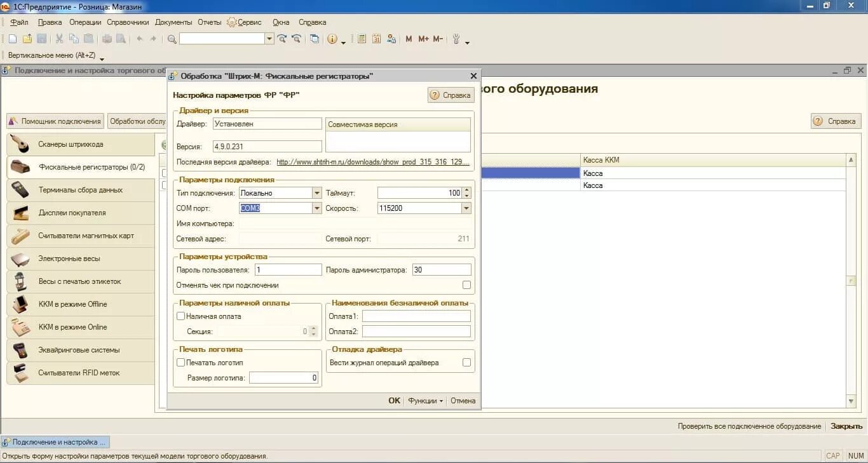The height and width of the screenshot is (463, 868).
Task: Expand the wrench toolbar dropdown arrow
Action: [x=468, y=43]
